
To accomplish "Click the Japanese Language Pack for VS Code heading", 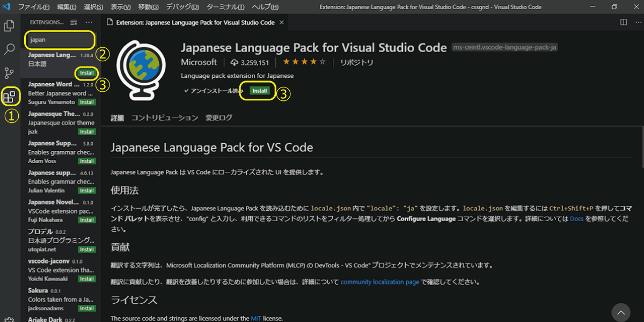I will 211,147.
